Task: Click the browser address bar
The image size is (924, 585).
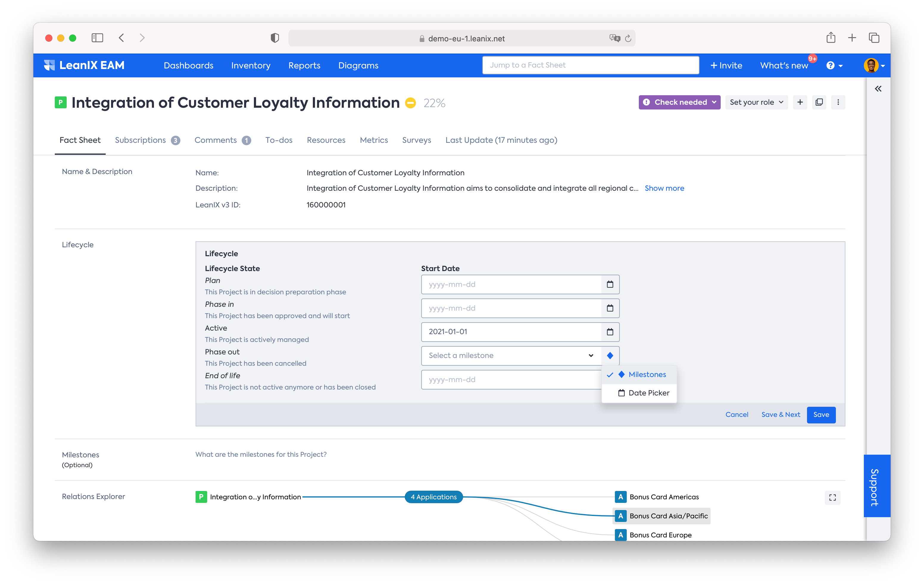Action: pyautogui.click(x=462, y=38)
